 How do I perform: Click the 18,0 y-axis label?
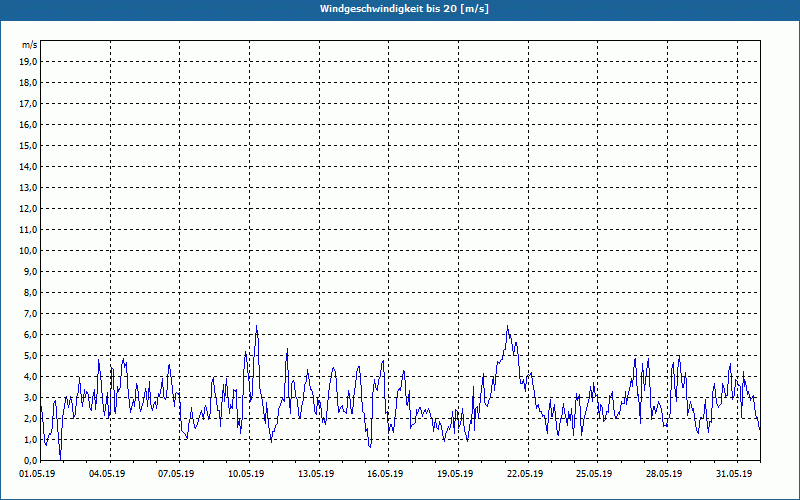pos(28,83)
